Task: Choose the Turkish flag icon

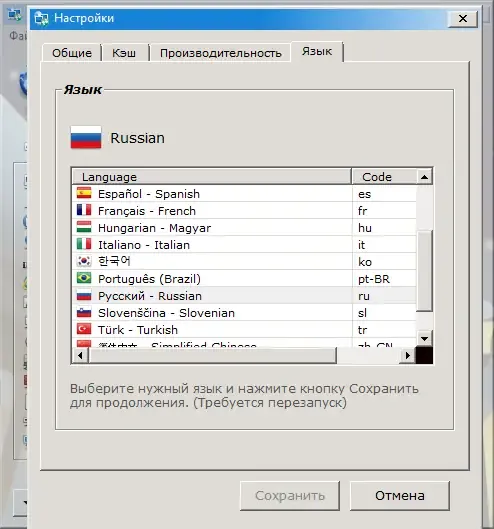Action: [x=84, y=329]
